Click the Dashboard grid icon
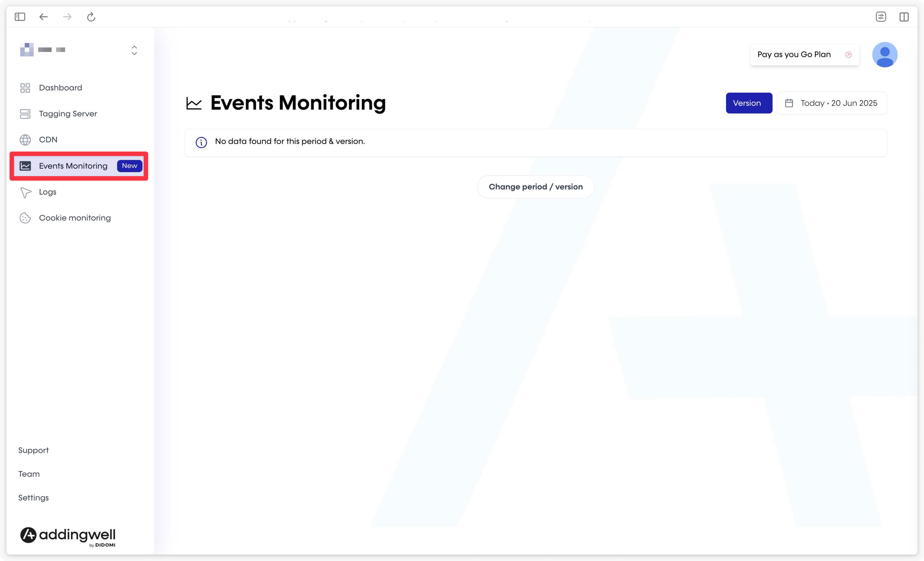The image size is (924, 561). coord(25,88)
